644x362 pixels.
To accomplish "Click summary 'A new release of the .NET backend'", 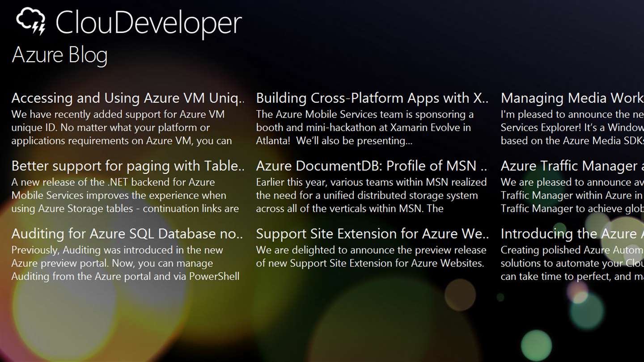I will tap(113, 182).
